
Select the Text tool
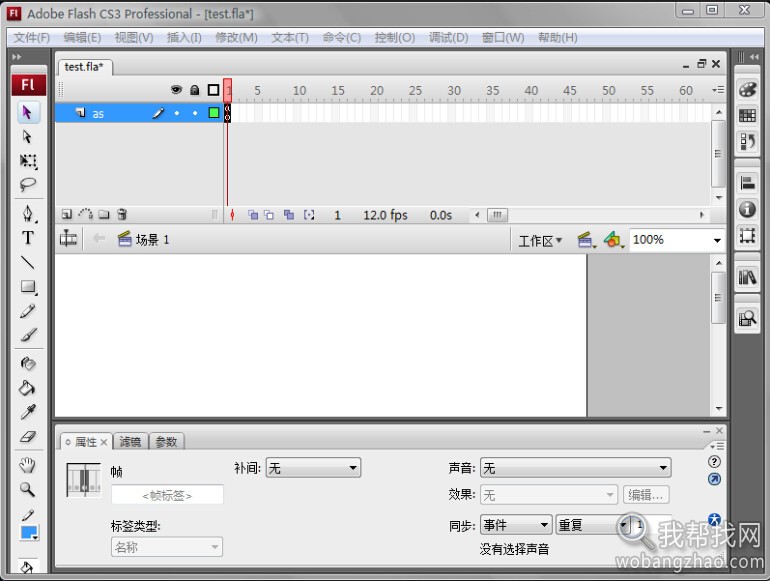pyautogui.click(x=28, y=238)
